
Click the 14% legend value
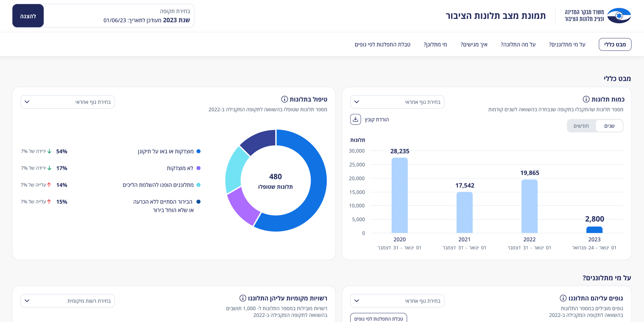click(x=62, y=185)
